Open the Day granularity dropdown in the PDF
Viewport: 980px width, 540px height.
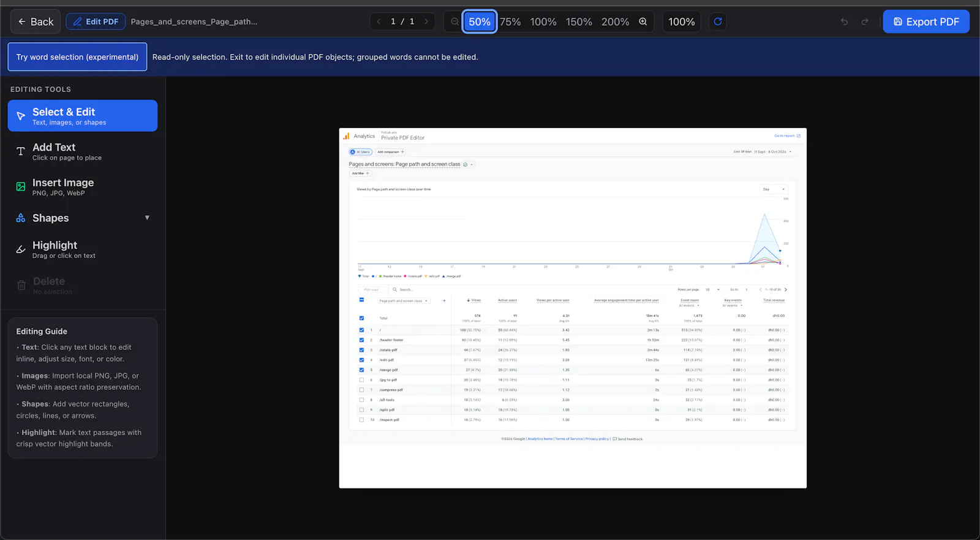[x=774, y=189]
